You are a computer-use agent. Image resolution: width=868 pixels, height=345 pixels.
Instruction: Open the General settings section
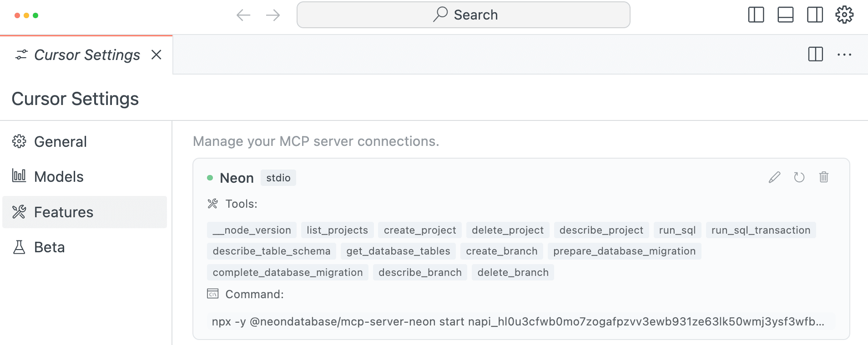pyautogui.click(x=60, y=142)
